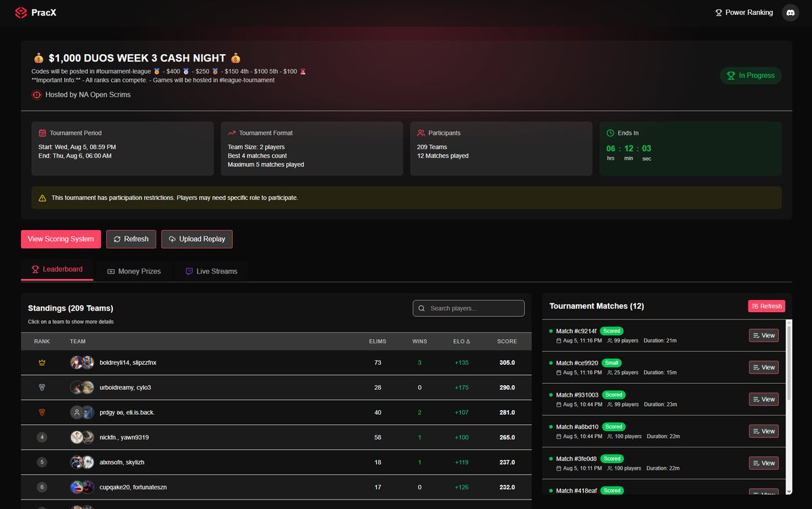This screenshot has width=812, height=509.
Task: Click the PracX logo icon
Action: pyautogui.click(x=21, y=13)
